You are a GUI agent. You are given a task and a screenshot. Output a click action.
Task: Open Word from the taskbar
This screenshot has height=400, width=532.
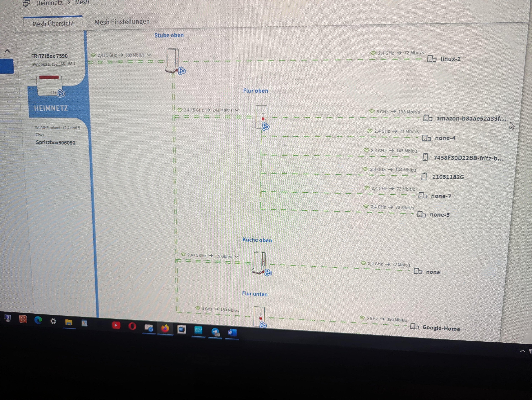coord(232,332)
